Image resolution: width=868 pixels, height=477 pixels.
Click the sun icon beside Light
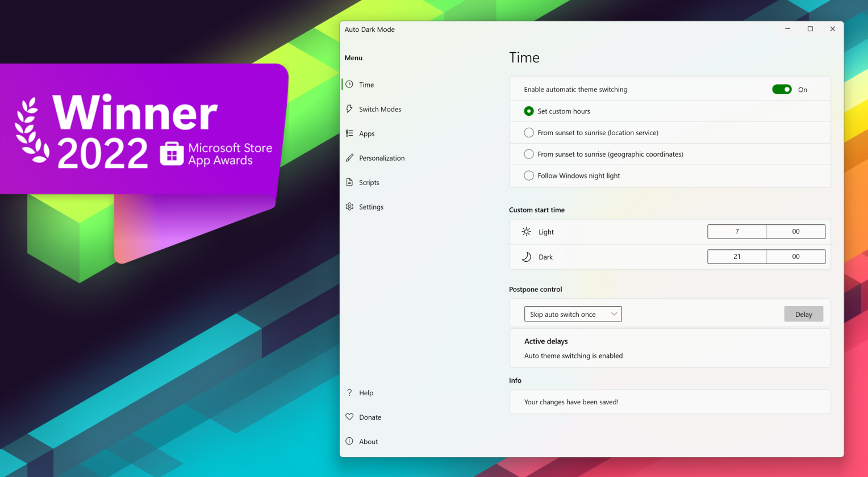pyautogui.click(x=527, y=232)
